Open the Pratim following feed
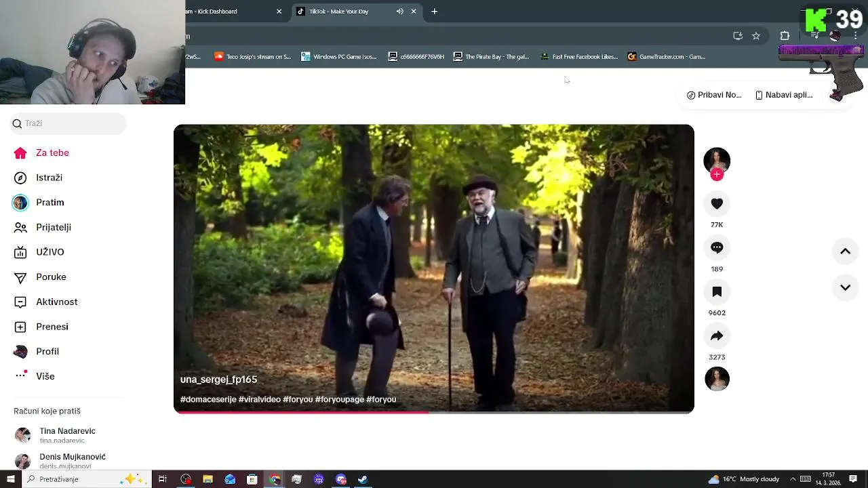Screen dimensions: 868x488 pyautogui.click(x=39, y=202)
